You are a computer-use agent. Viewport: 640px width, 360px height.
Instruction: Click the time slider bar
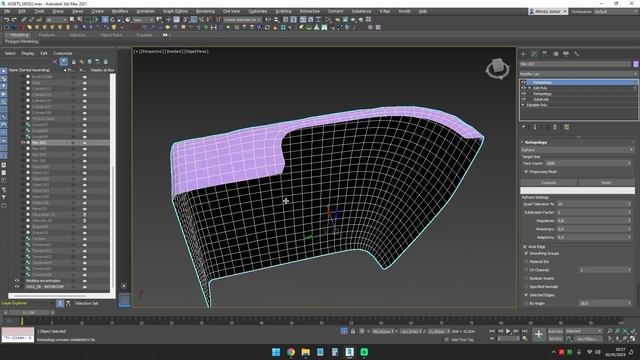(x=29, y=313)
